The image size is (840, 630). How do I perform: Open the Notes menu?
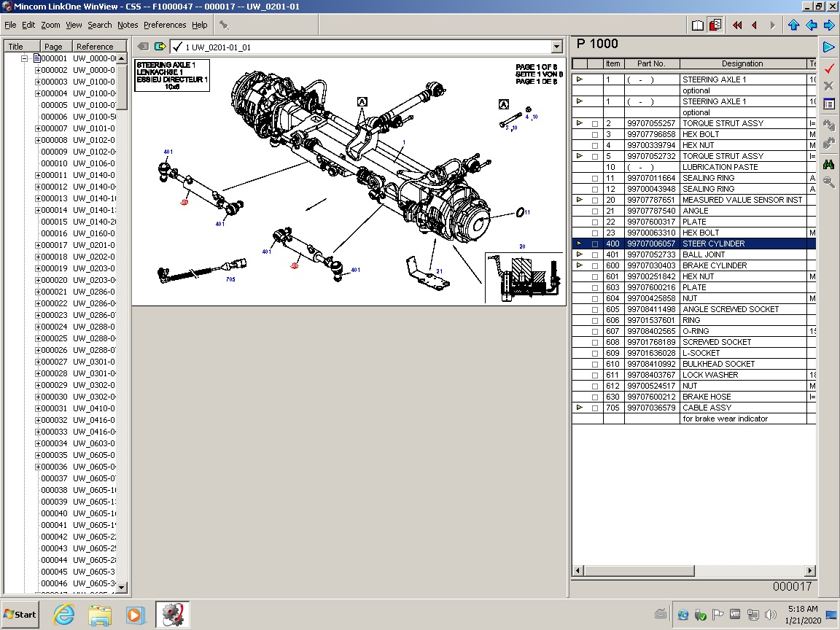[x=128, y=25]
